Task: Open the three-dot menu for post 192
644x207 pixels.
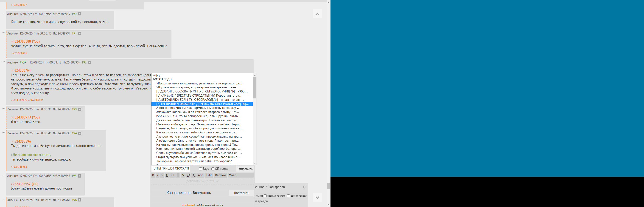Action: pyautogui.click(x=3, y=62)
